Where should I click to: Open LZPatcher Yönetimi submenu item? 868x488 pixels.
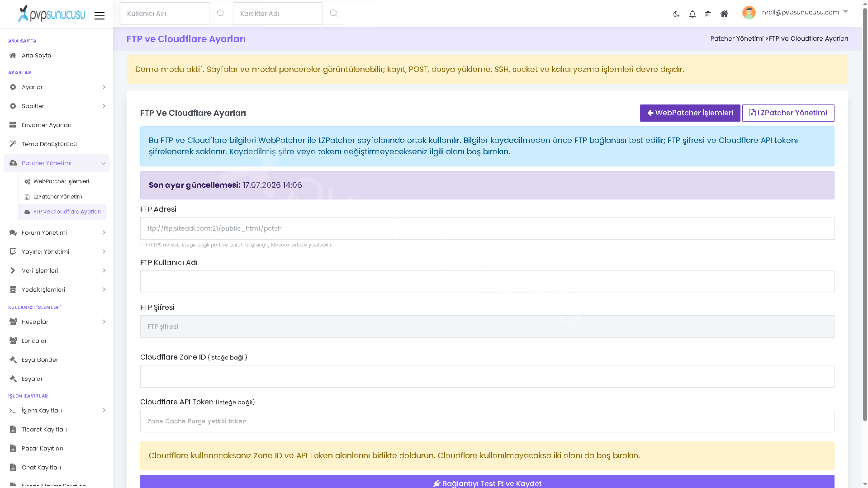58,197
